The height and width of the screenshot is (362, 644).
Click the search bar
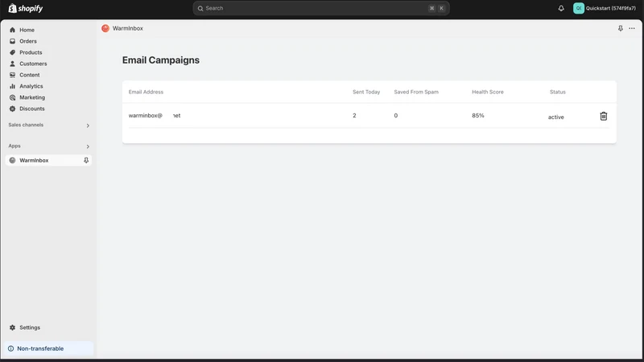tap(320, 8)
